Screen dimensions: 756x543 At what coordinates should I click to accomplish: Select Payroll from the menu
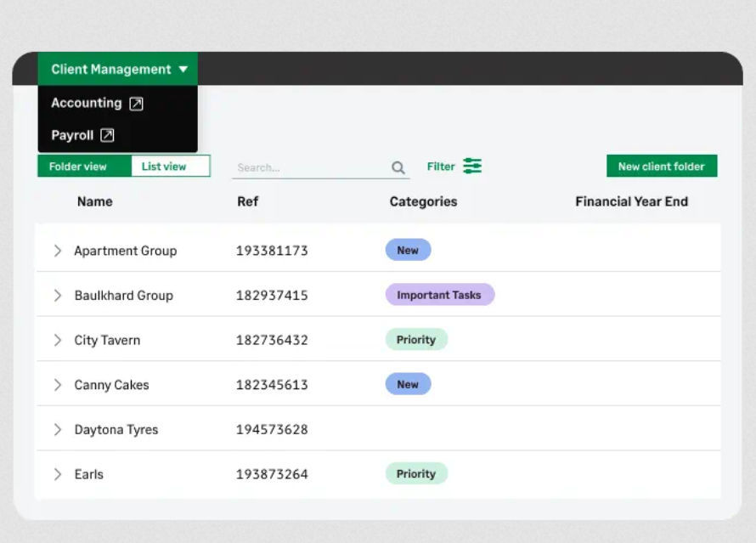[x=72, y=135]
